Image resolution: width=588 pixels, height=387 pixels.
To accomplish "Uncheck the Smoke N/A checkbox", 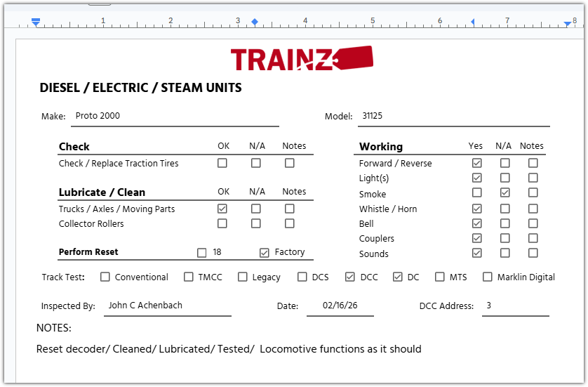I will [505, 193].
